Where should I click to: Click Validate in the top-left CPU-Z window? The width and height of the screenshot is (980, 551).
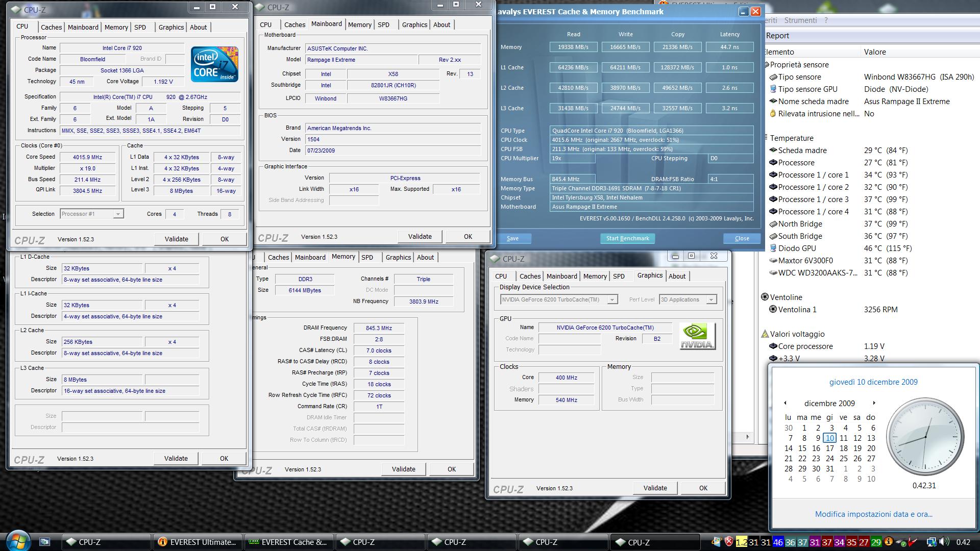click(176, 239)
